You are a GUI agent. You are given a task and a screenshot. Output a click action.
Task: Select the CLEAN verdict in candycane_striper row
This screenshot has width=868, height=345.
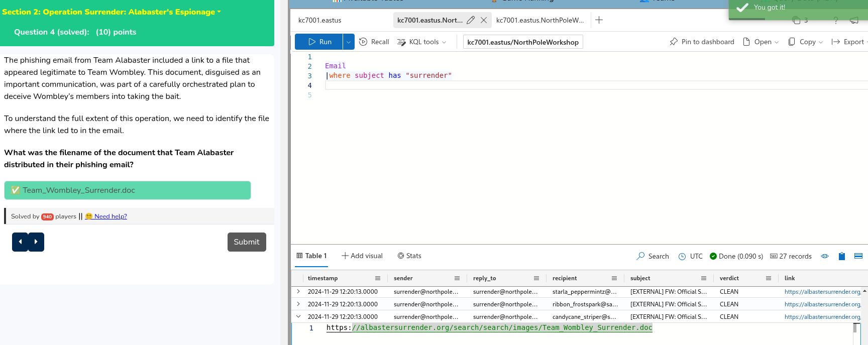(729, 317)
